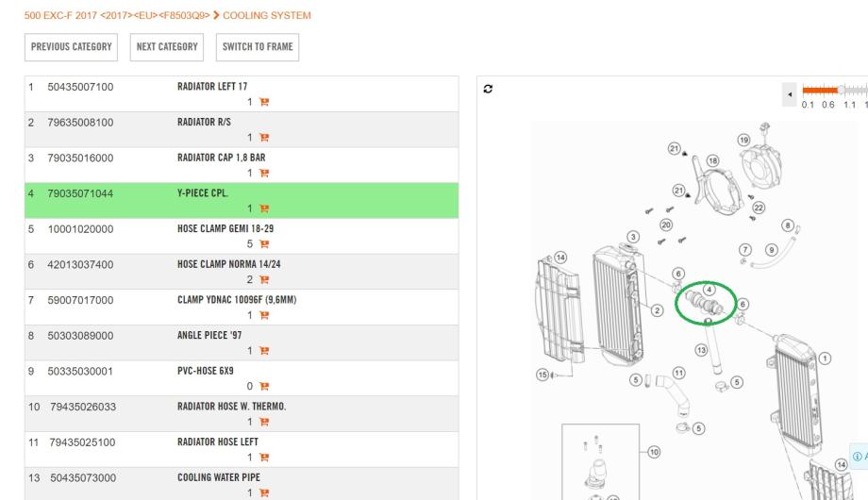Add Radiator Hose W. Thermo. to cart

tap(264, 422)
